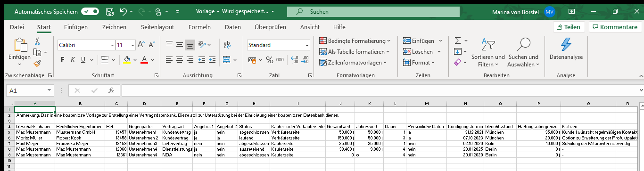Click the AutoSum sigma icon
The image size is (644, 171).
point(457,41)
